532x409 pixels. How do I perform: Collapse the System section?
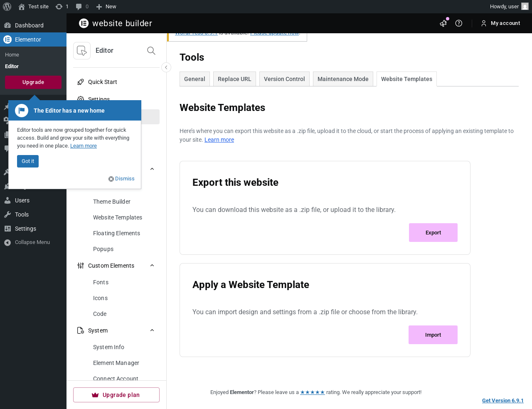(152, 330)
